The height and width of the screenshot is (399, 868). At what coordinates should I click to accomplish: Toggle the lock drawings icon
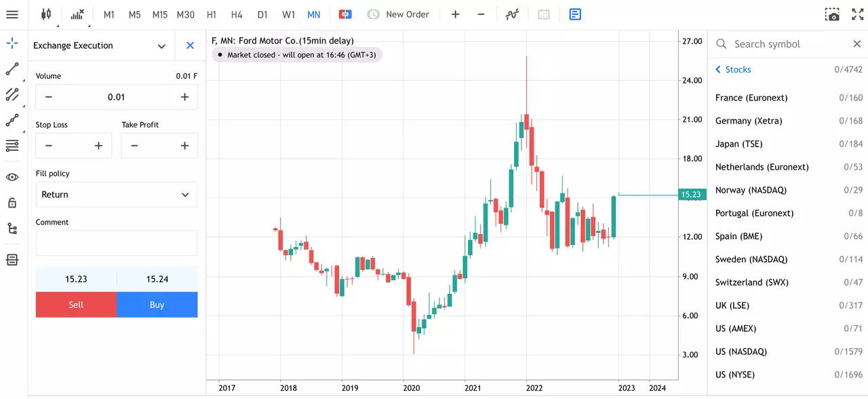click(12, 203)
